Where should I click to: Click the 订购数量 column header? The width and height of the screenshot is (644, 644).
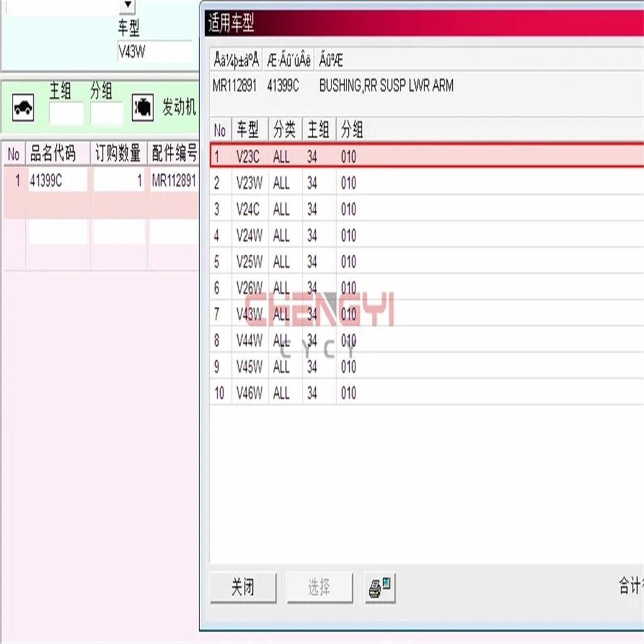click(x=118, y=153)
